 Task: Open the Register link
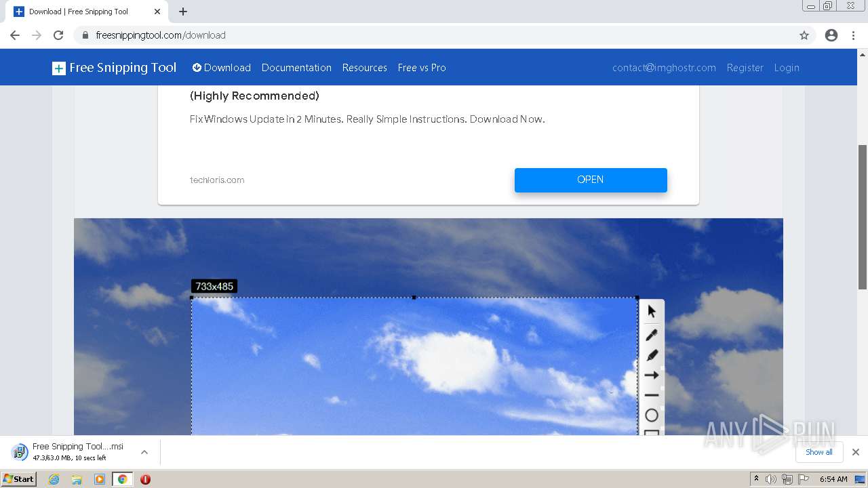point(745,68)
